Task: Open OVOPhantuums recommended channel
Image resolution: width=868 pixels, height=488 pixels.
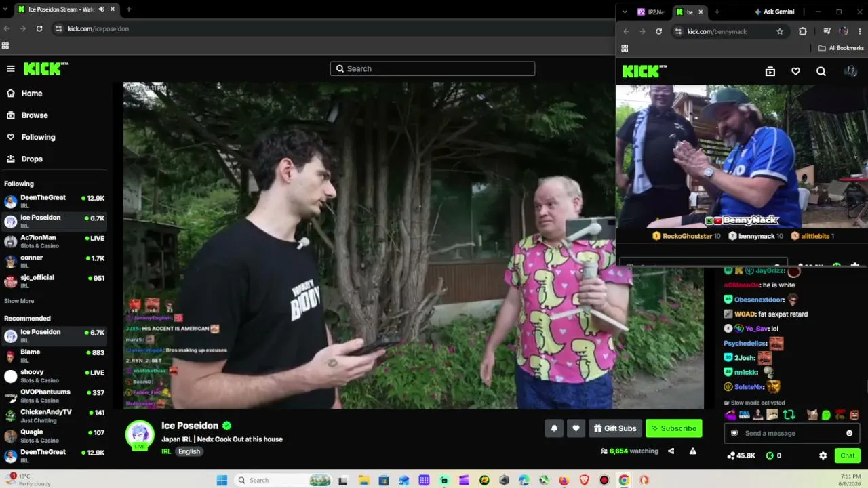Action: pos(54,396)
